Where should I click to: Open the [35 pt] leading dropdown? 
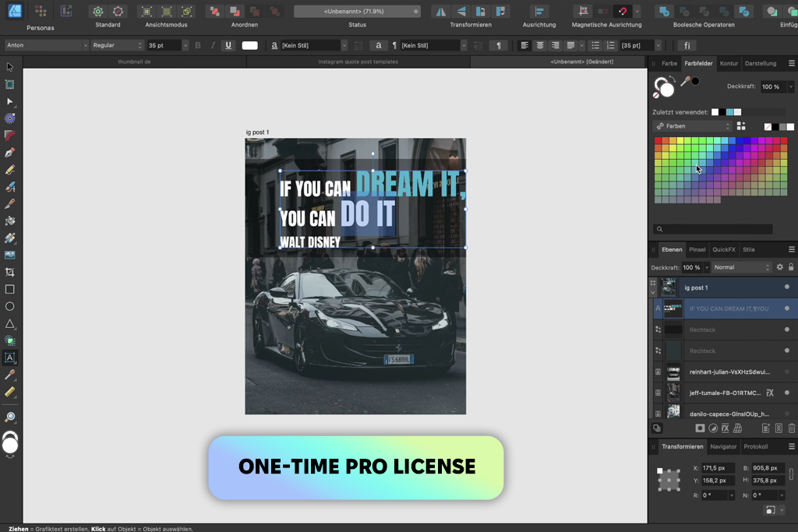[658, 45]
